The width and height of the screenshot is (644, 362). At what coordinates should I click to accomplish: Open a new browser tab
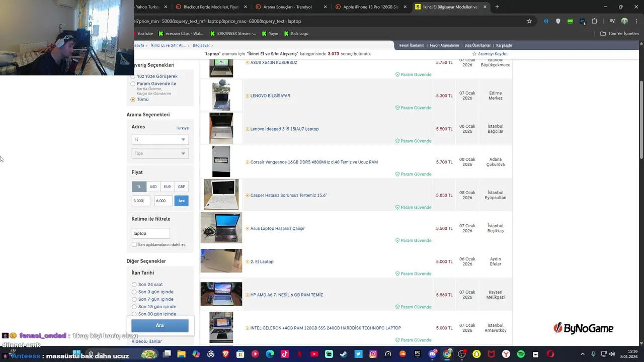(x=497, y=7)
